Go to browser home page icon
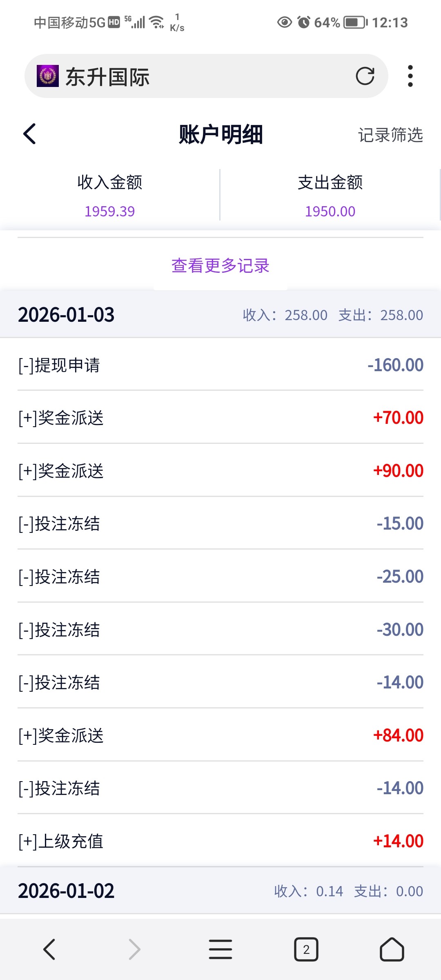 [x=392, y=949]
